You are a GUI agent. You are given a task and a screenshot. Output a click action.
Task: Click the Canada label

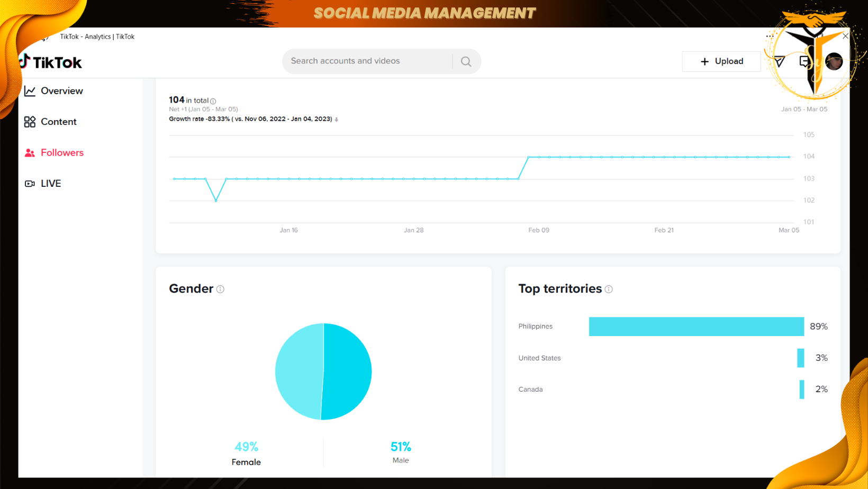tap(530, 390)
